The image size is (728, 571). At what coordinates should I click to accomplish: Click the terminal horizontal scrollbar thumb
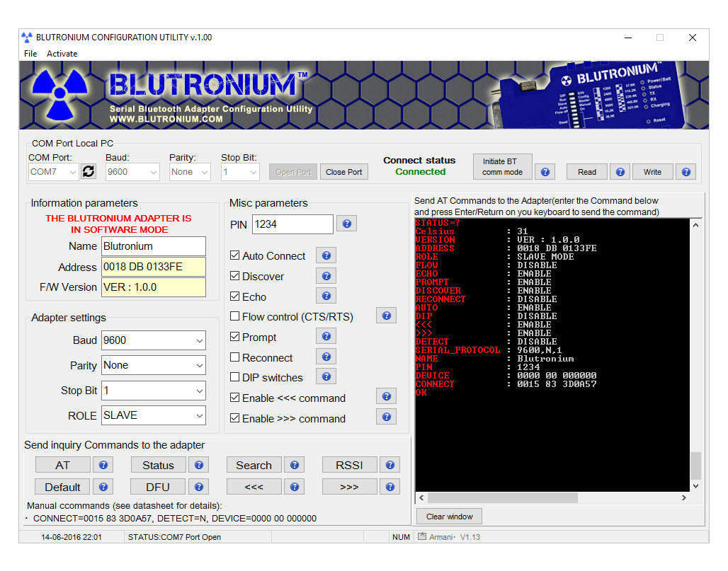(x=503, y=497)
